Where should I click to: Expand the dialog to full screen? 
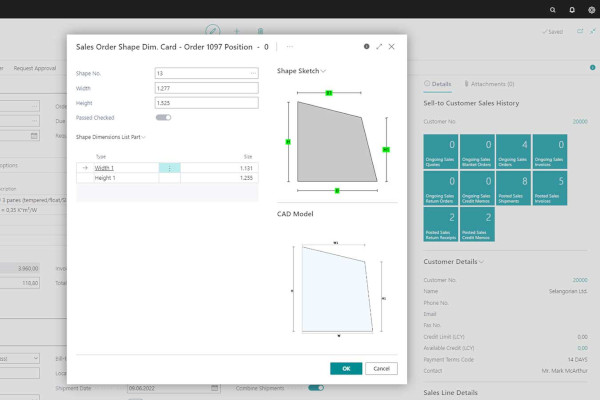click(379, 46)
